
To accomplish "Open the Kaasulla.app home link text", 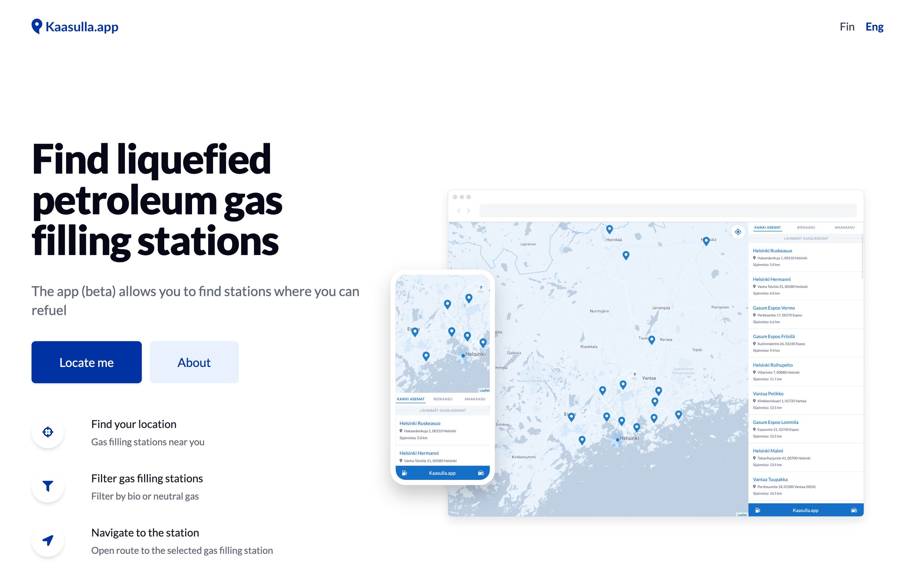I will [82, 27].
